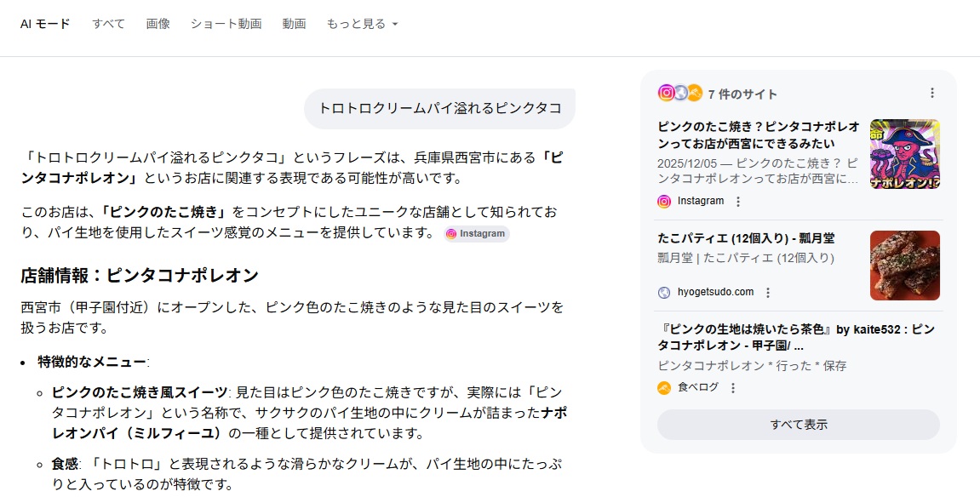This screenshot has height=497, width=980.
Task: Open options next to the Instagram source
Action: pyautogui.click(x=738, y=202)
